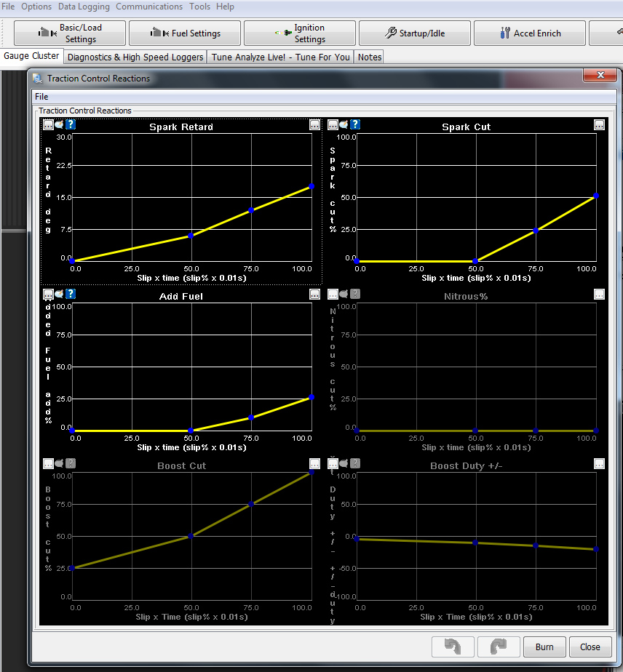Open the Fuel Settings toolbar button

point(186,33)
